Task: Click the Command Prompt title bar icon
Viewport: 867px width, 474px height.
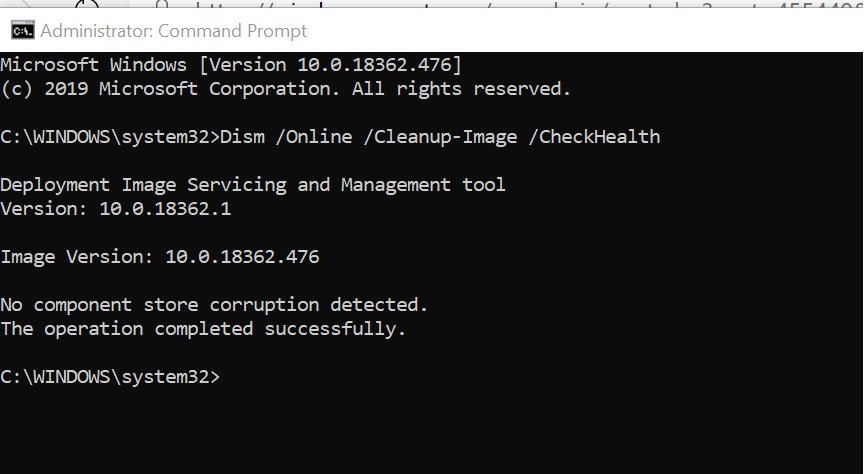Action: [x=18, y=30]
